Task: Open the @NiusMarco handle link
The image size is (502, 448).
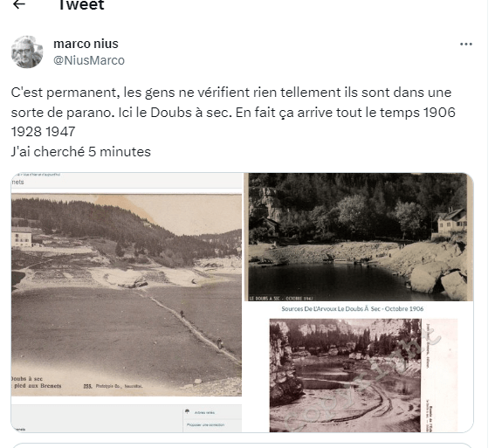Action: coord(89,60)
